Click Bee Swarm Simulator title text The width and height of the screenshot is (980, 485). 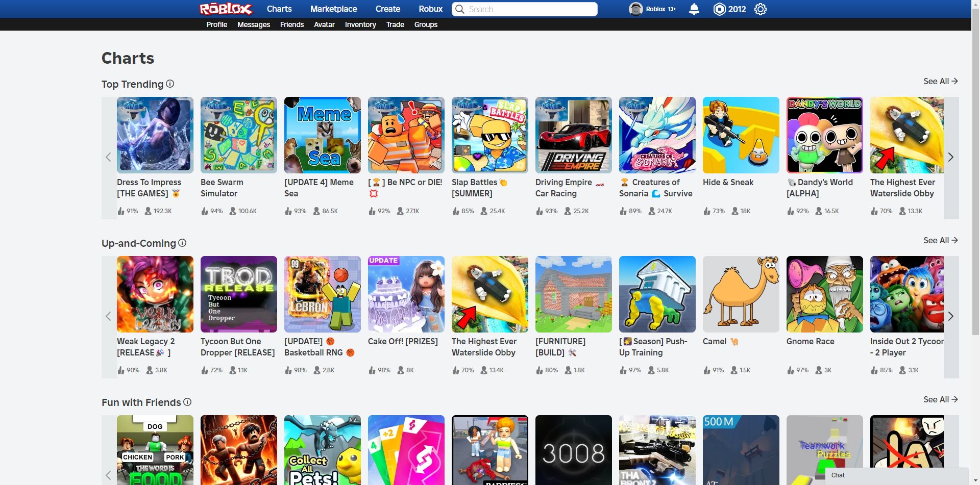point(222,188)
